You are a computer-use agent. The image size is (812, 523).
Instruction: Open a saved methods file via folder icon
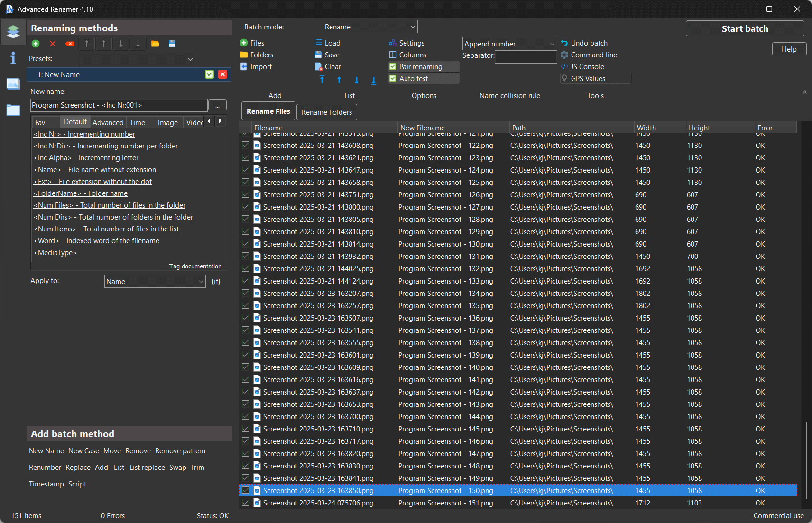[x=155, y=44]
